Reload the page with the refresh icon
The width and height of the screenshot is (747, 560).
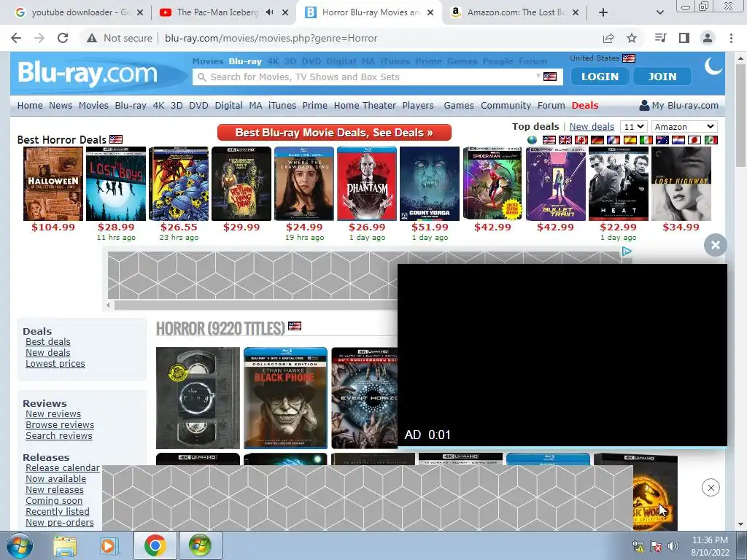[63, 38]
